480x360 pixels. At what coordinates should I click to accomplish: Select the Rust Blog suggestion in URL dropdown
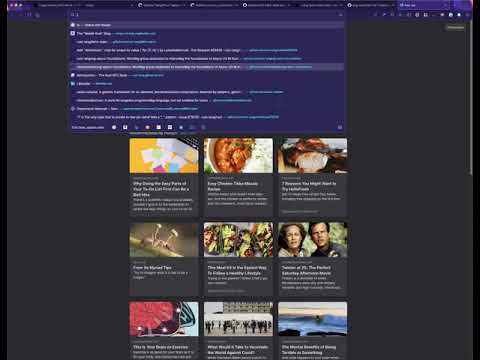(207, 33)
